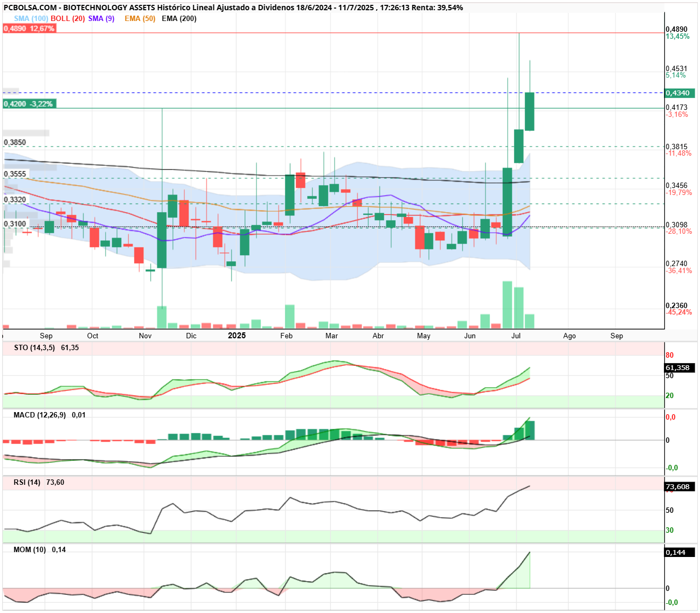The width and height of the screenshot is (700, 613).
Task: Click the Oct label on time axis
Action: [93, 336]
